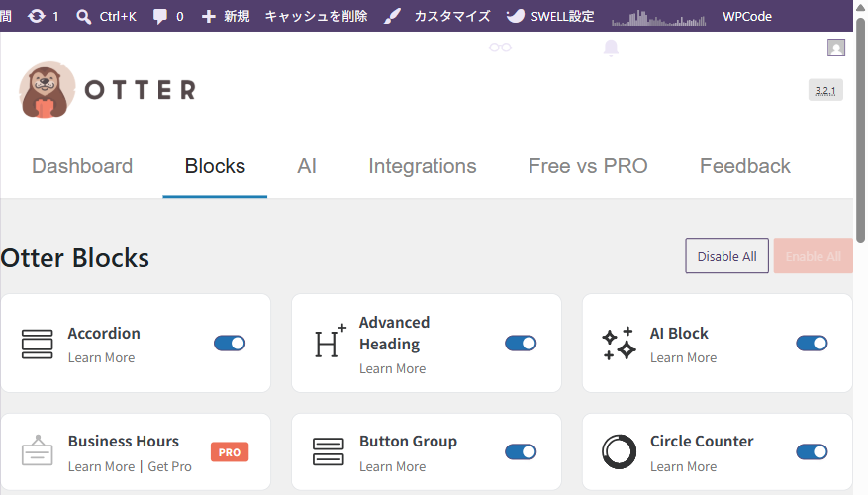The image size is (868, 495).
Task: Click the Button Group block icon
Action: click(x=329, y=451)
